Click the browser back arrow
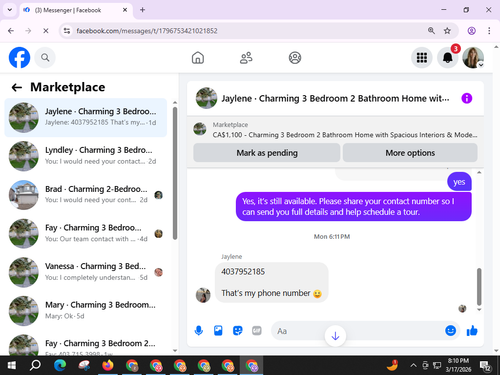The image size is (500, 375). pos(11,31)
